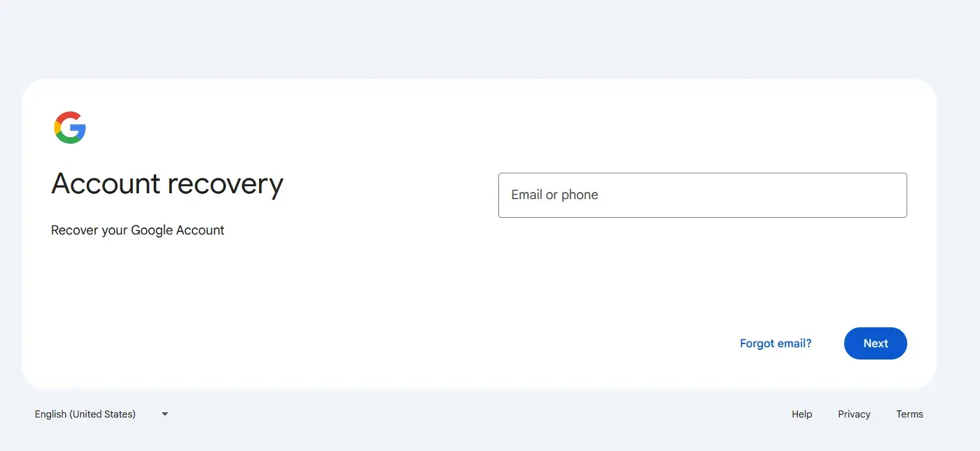The height and width of the screenshot is (451, 980).
Task: Click the Google 'G' logo
Action: tap(70, 128)
